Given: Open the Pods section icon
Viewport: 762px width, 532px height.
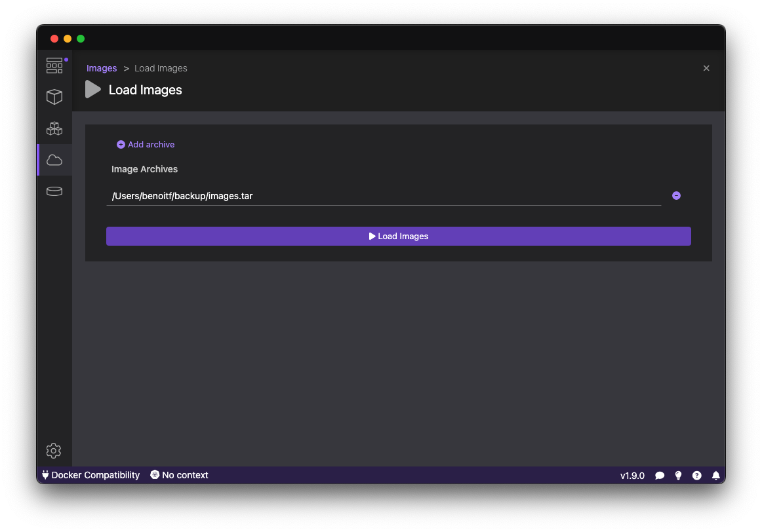Looking at the screenshot, I should 54,128.
